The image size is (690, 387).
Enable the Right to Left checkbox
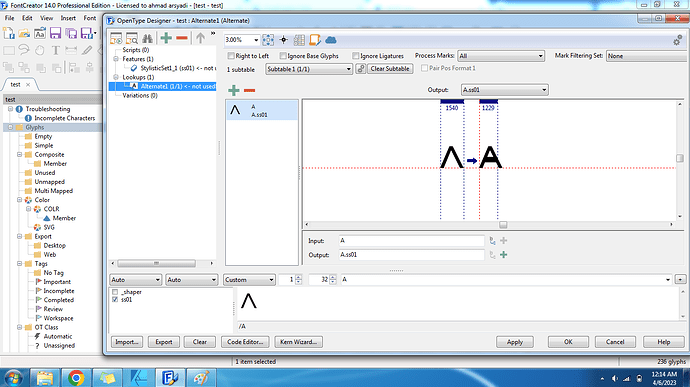(231, 56)
